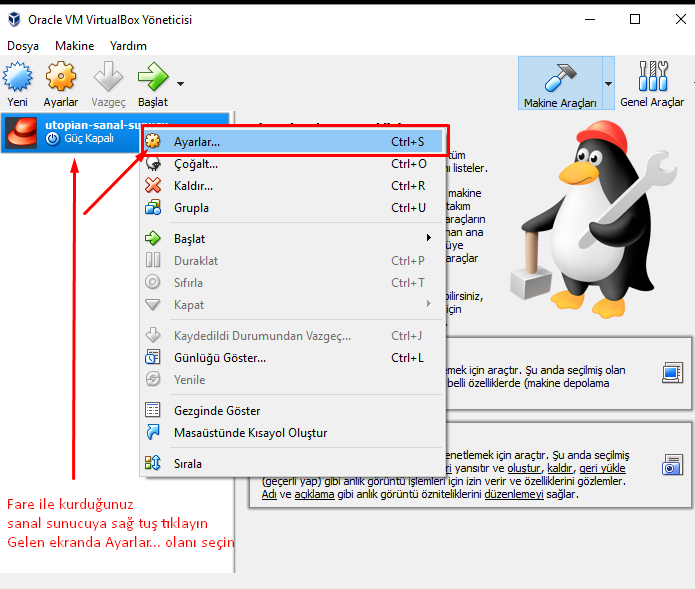The image size is (695, 589).
Task: Click the pause bars icon beside Duraklat
Action: (x=153, y=260)
